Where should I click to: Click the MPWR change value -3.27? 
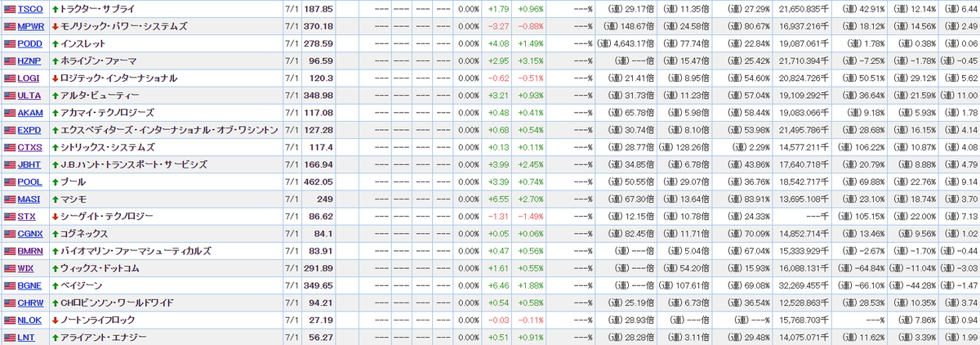click(498, 26)
